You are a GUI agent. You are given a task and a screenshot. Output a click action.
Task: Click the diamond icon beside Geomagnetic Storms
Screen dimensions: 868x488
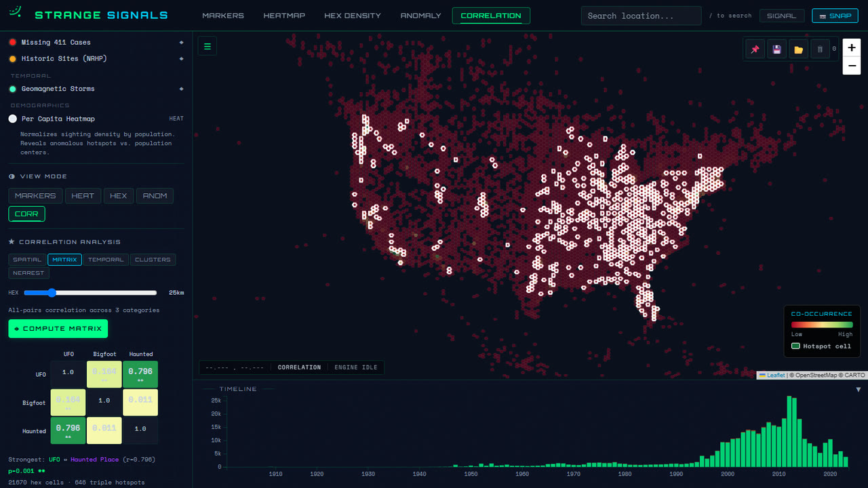[181, 89]
